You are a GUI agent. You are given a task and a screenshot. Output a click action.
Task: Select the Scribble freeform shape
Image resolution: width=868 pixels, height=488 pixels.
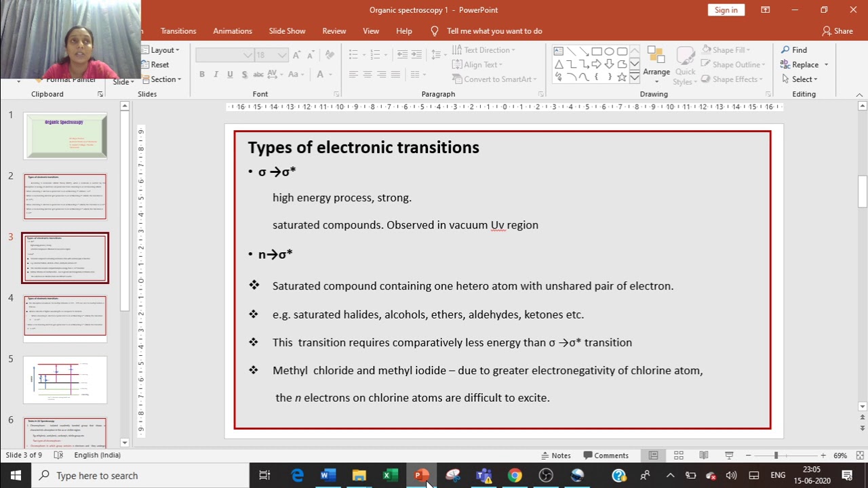558,77
